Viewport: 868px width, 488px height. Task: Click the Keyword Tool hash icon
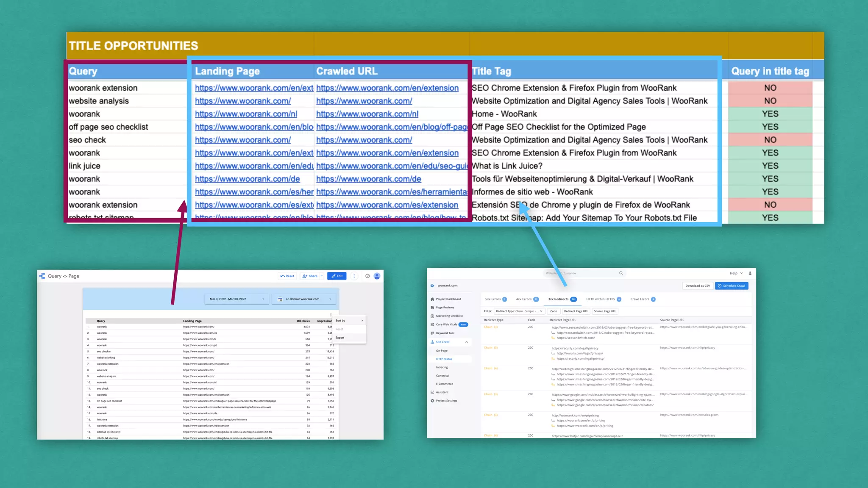[x=432, y=333]
